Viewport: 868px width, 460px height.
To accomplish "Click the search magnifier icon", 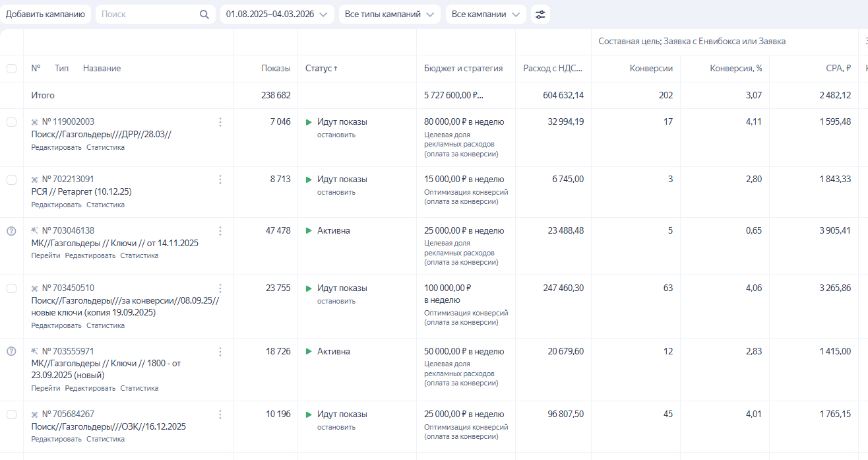I will pos(204,15).
